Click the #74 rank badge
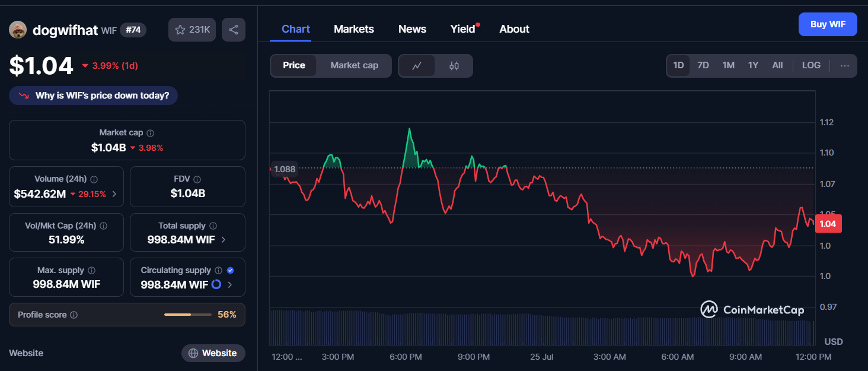The image size is (868, 371). (x=133, y=30)
